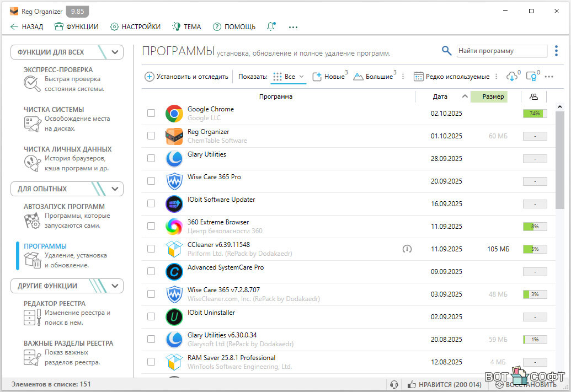This screenshot has width=571, height=392.
Task: Open the ПОМОЩЬ menu
Action: (x=234, y=26)
